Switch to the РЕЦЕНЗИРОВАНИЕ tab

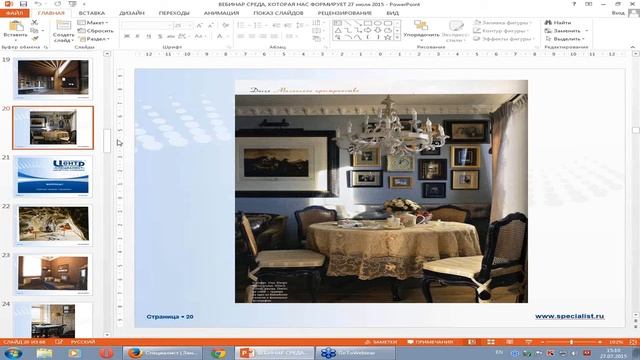345,13
